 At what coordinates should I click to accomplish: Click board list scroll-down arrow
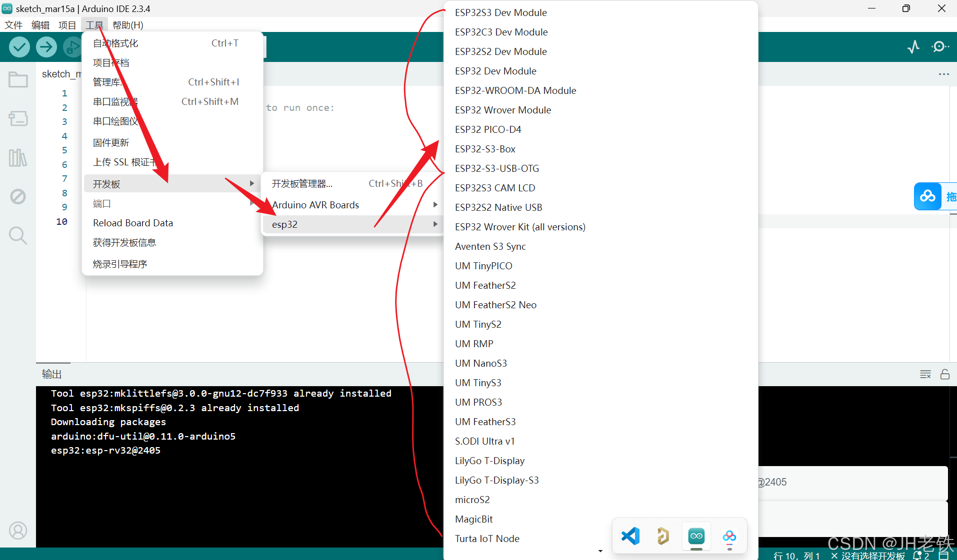[x=600, y=552]
